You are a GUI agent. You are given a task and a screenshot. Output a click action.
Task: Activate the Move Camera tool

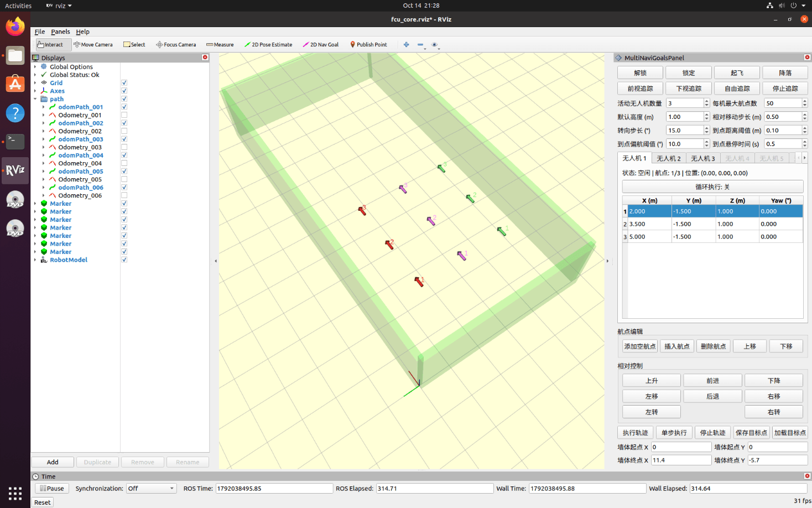click(x=93, y=45)
